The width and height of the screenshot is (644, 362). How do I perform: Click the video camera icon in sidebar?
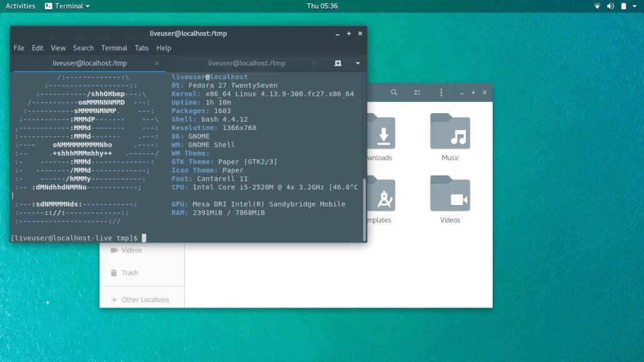pyautogui.click(x=114, y=250)
